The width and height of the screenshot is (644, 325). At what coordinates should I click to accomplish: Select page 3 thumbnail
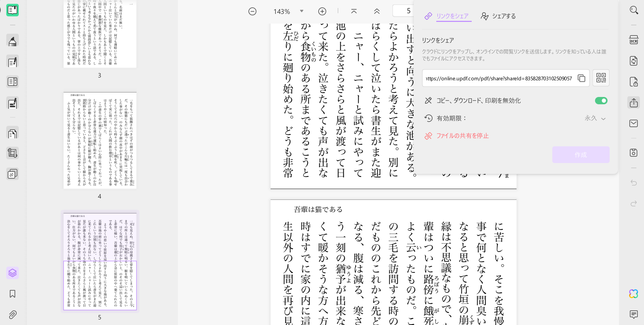click(x=100, y=34)
